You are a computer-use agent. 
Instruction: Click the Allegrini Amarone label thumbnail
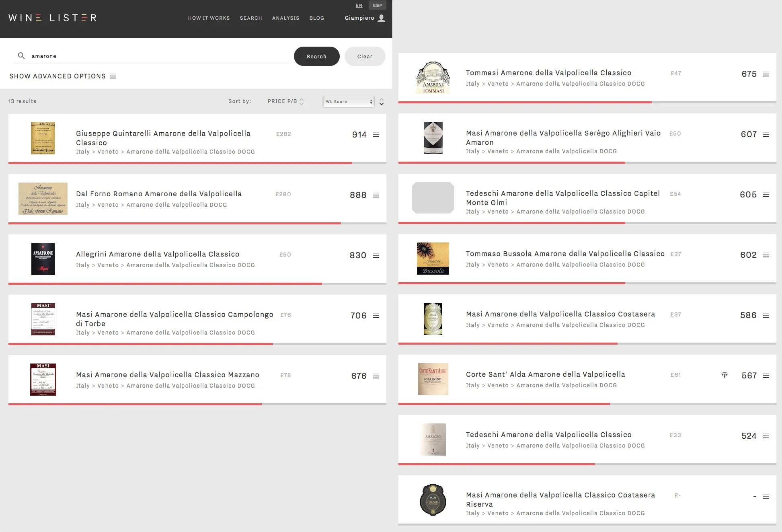pyautogui.click(x=43, y=259)
